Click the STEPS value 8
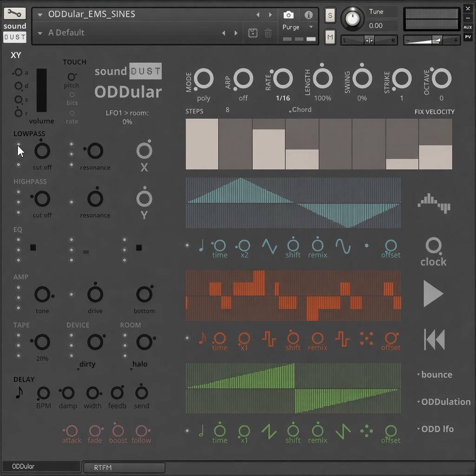The width and height of the screenshot is (476, 476). [227, 110]
